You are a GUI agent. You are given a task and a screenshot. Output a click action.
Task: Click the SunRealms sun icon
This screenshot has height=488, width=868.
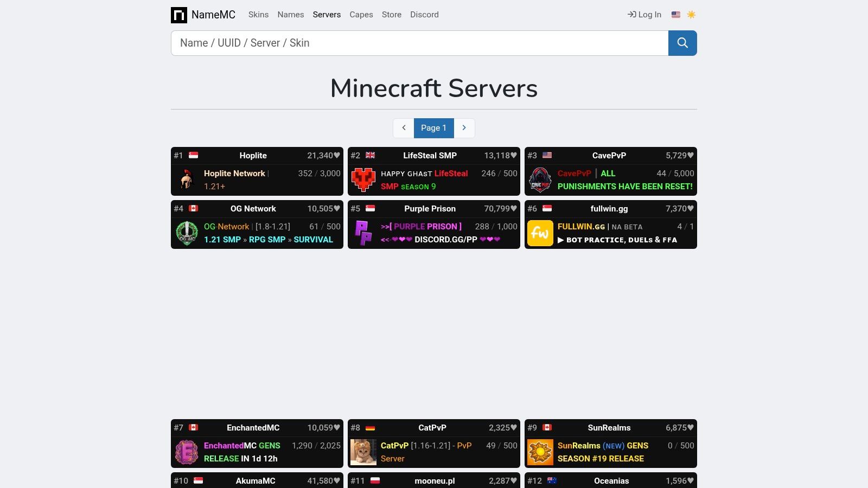tap(540, 452)
